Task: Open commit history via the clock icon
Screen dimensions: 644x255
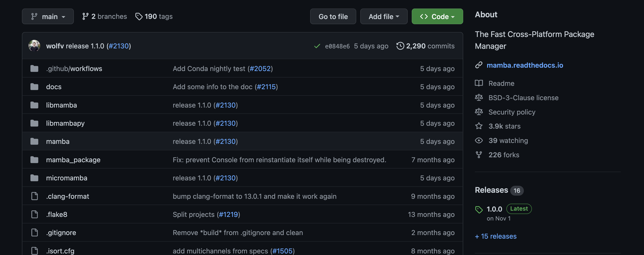Action: [x=401, y=46]
